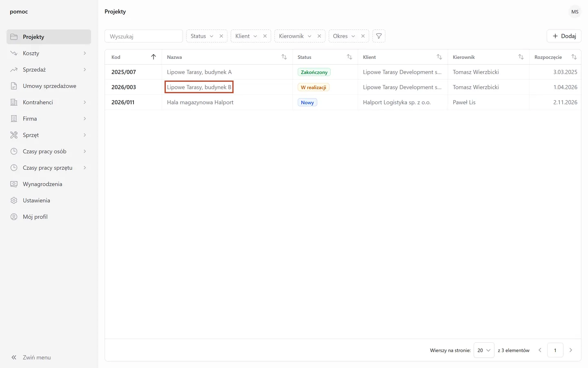Focus the Wyszukaj search field
Viewport: 588px width, 368px height.
coord(144,36)
